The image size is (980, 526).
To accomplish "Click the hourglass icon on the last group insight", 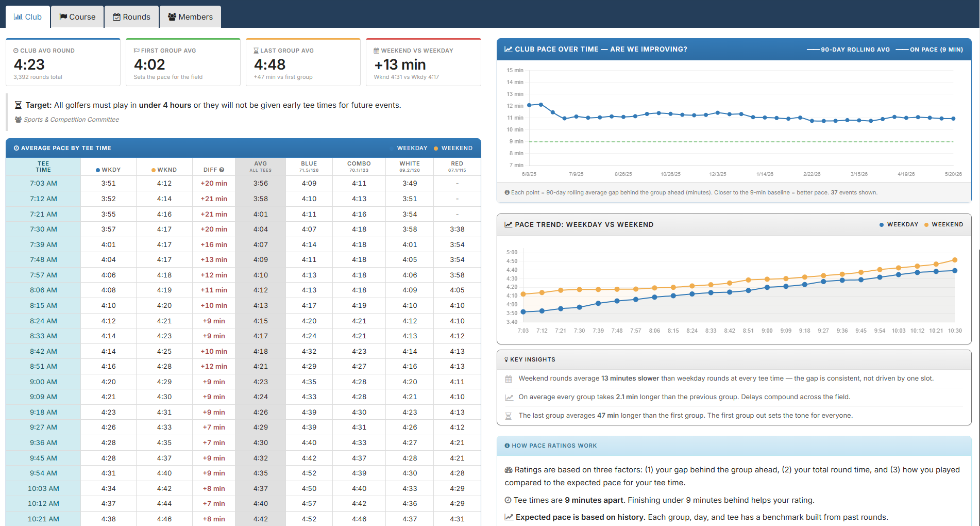I will pyautogui.click(x=509, y=416).
